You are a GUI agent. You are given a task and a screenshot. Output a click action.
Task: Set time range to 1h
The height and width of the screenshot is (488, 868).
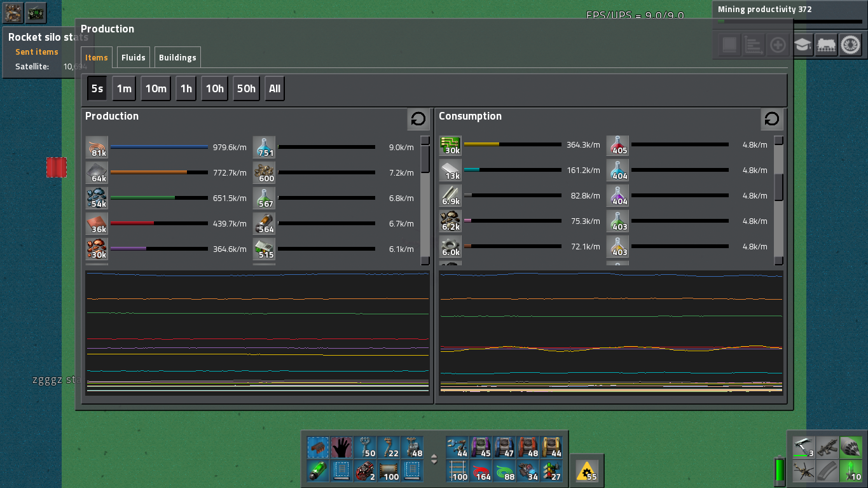coord(186,88)
